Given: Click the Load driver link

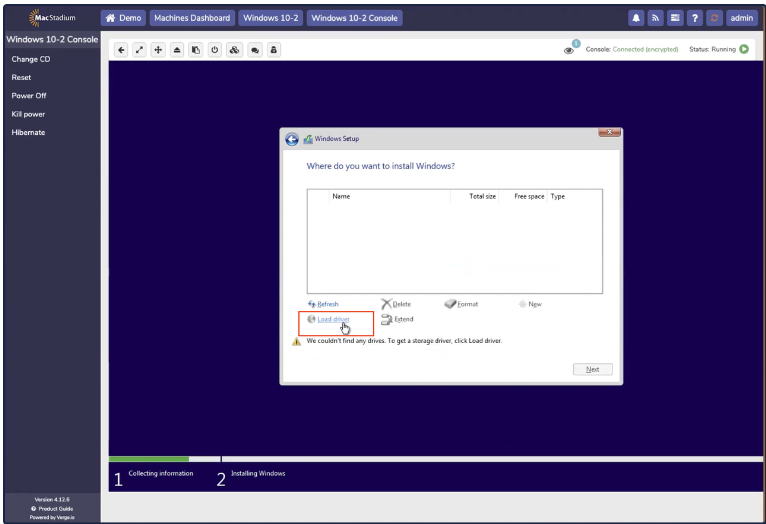Looking at the screenshot, I should (x=333, y=319).
